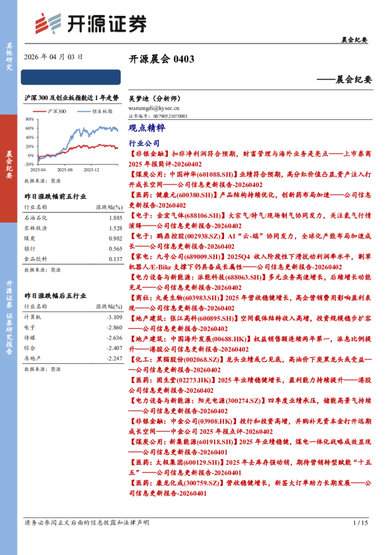Screen dimensions: 392x555
Task: Open the 九号公司(689009.SH) report entry
Action: click(250, 262)
